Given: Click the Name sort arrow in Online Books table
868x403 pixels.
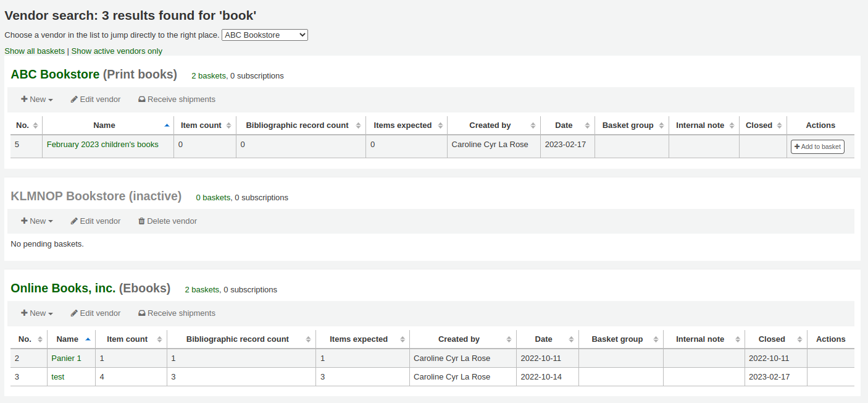Looking at the screenshot, I should coord(88,339).
